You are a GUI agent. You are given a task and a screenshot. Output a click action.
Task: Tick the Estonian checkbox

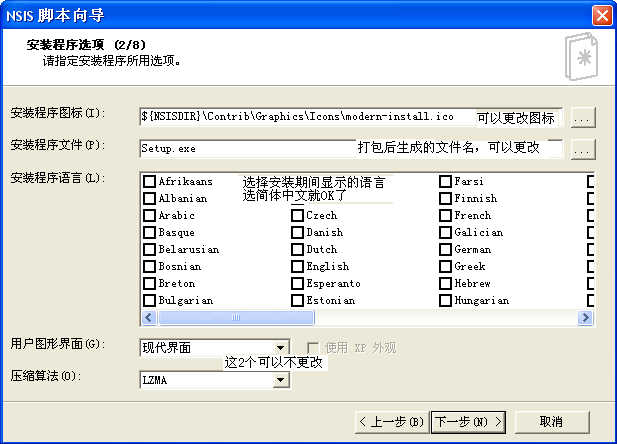[x=297, y=300]
